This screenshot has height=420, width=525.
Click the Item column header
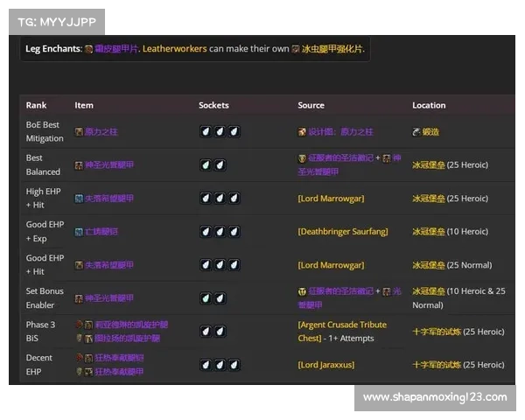pyautogui.click(x=84, y=105)
